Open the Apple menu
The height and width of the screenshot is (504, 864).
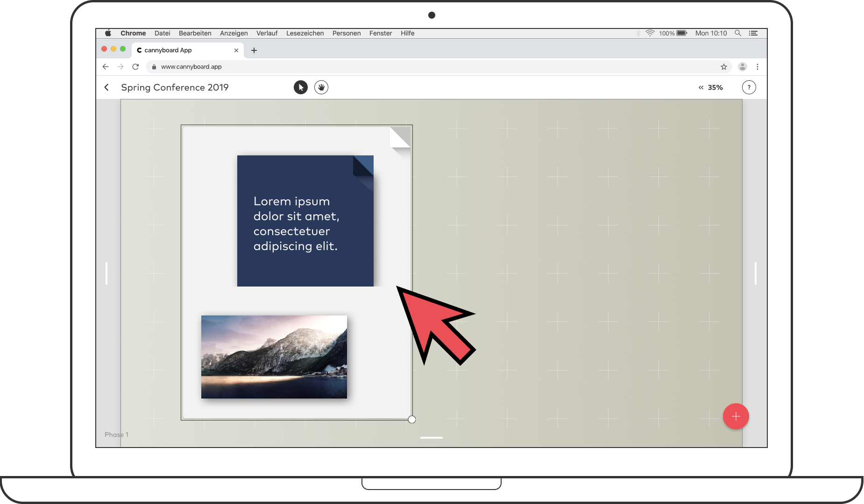108,33
